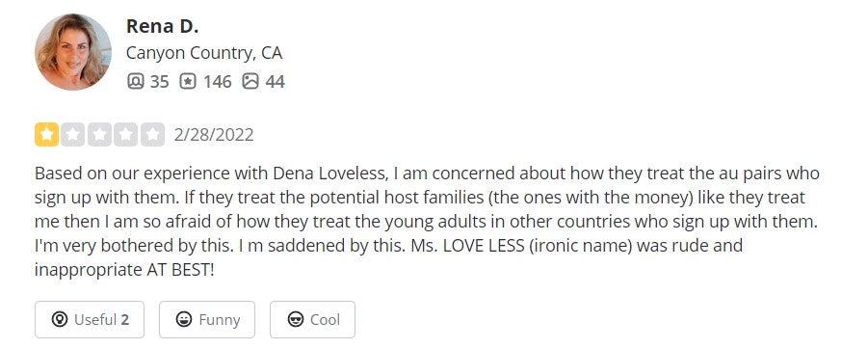
Task: Select the review count 146
Action: click(x=217, y=82)
